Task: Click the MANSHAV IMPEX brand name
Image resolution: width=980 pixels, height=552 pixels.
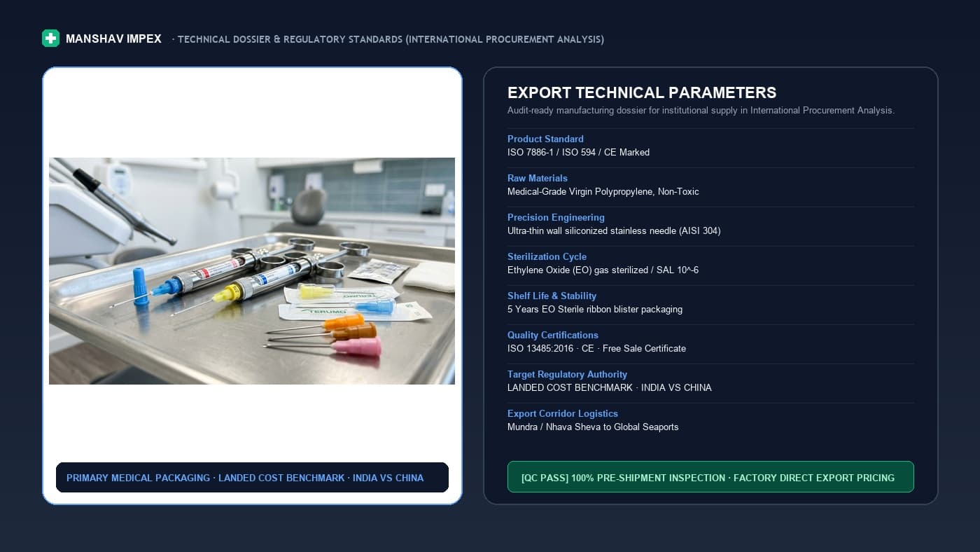Action: tap(113, 39)
